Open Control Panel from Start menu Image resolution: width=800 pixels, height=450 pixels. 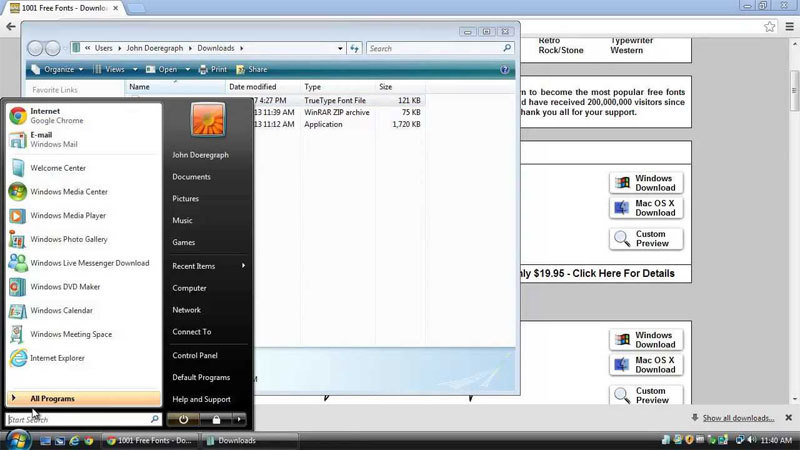195,355
